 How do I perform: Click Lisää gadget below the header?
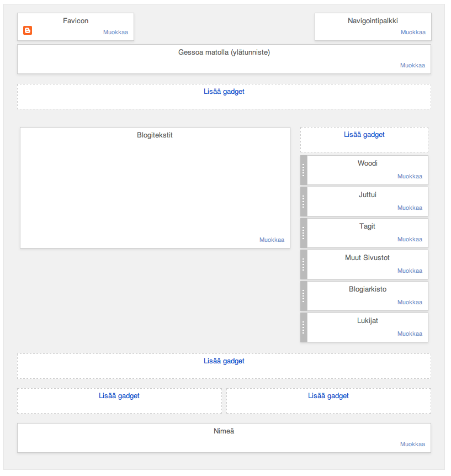(224, 91)
